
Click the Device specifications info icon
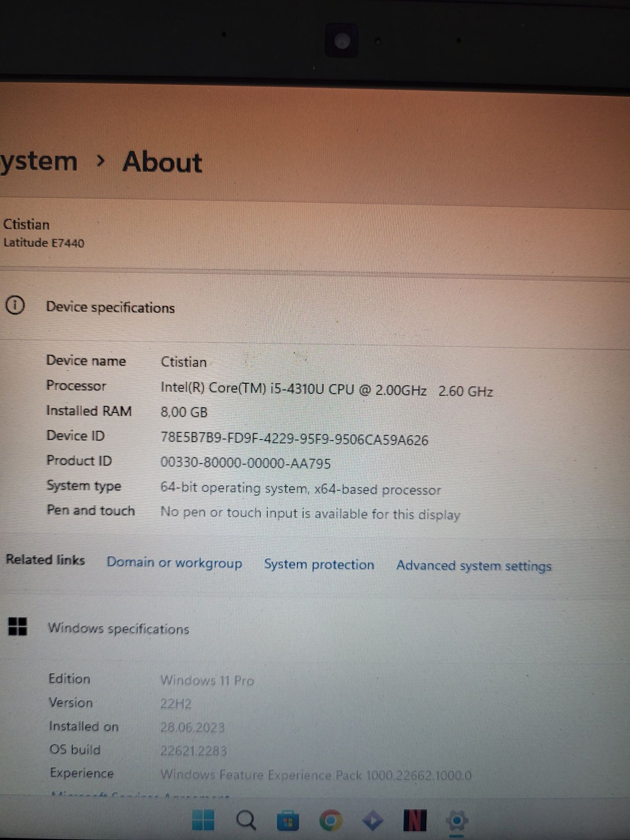15,305
